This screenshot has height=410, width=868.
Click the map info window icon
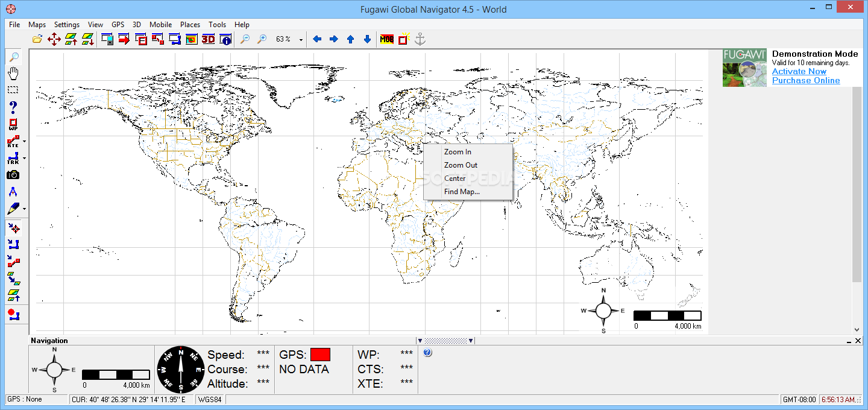click(226, 39)
